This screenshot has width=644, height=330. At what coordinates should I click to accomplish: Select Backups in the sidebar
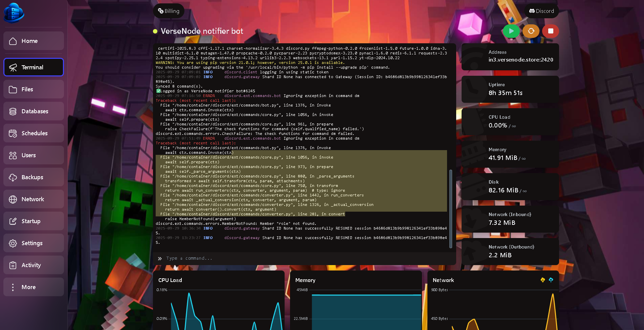coord(34,177)
